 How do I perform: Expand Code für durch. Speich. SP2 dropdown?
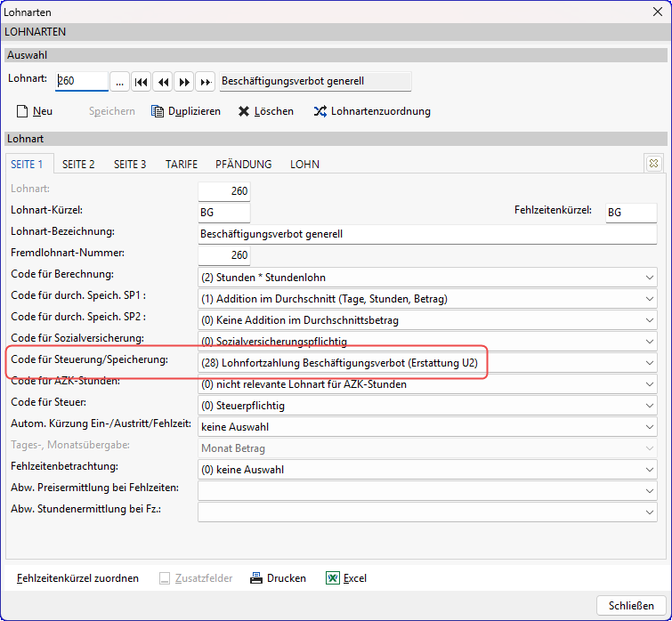point(649,320)
